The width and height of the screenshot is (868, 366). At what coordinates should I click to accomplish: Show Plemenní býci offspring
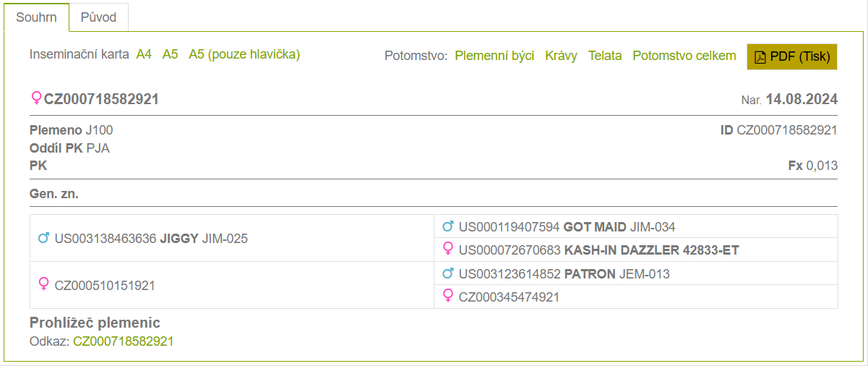pyautogui.click(x=494, y=56)
